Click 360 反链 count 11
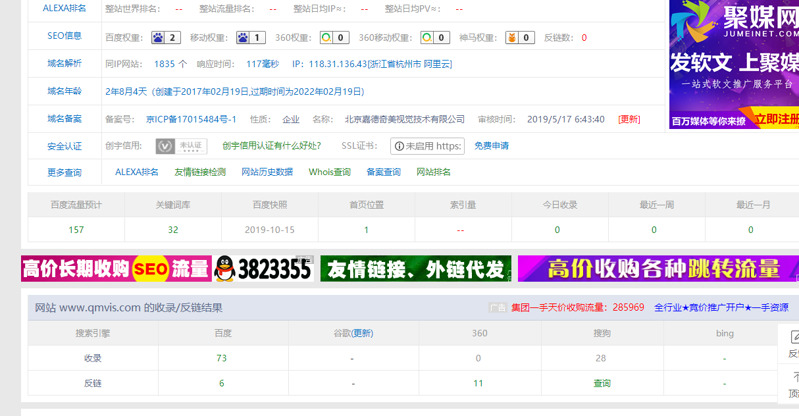The height and width of the screenshot is (416, 799). click(x=478, y=383)
